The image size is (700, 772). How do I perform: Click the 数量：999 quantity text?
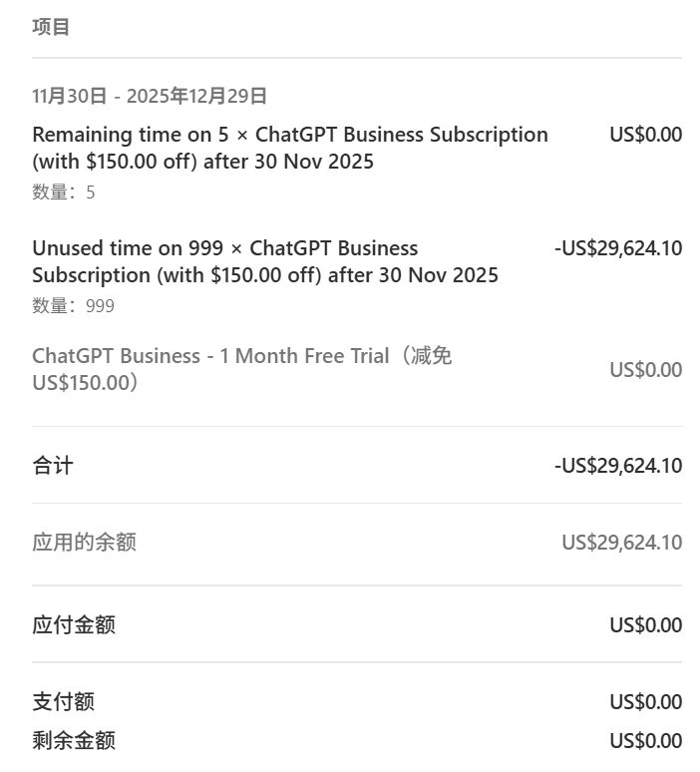click(x=73, y=306)
